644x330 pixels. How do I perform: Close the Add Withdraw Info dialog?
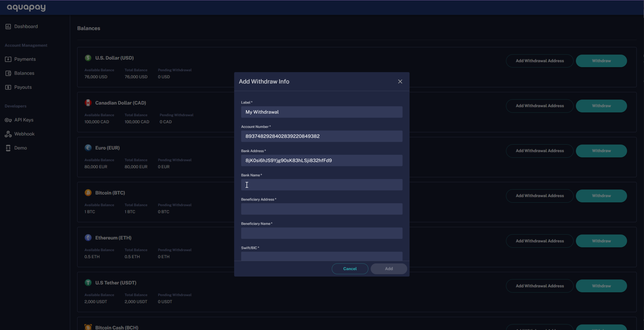click(400, 82)
